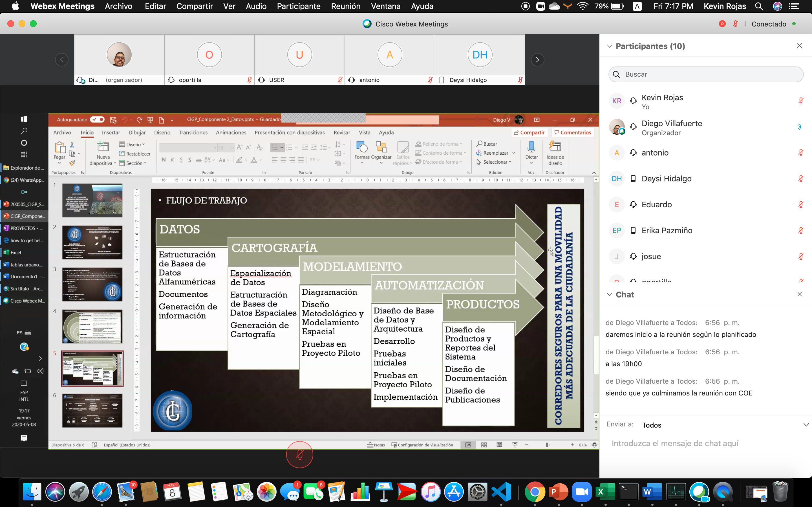The width and height of the screenshot is (812, 507).
Task: Switch to slide sorter view icon
Action: click(484, 445)
